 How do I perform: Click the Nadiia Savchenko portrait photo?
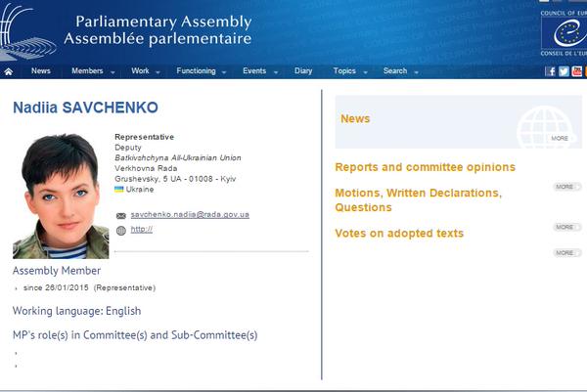point(61,196)
